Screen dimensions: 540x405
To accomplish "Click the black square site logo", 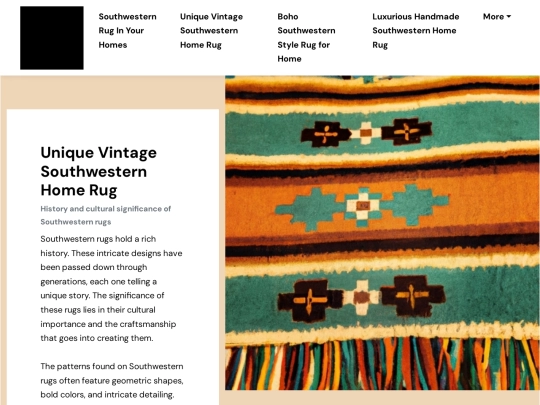I will pyautogui.click(x=52, y=38).
